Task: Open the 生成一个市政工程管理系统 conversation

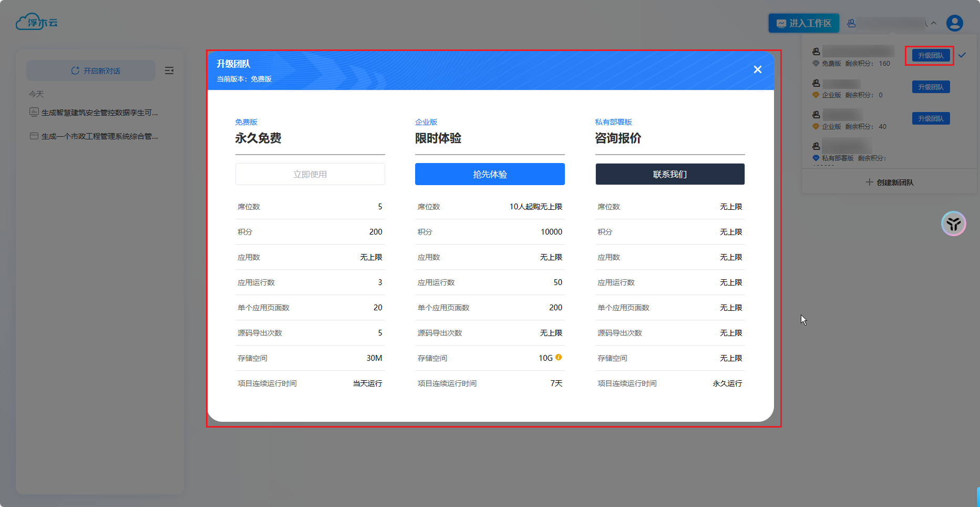Action: click(99, 136)
